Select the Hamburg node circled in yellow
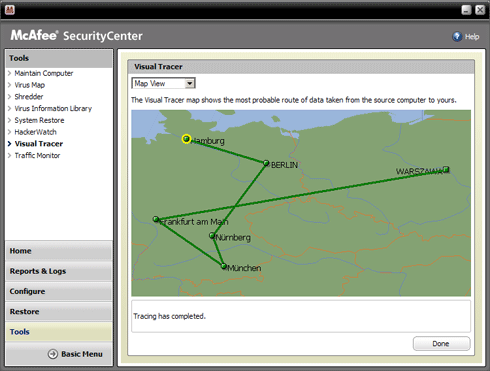This screenshot has height=371, width=490. [x=186, y=139]
